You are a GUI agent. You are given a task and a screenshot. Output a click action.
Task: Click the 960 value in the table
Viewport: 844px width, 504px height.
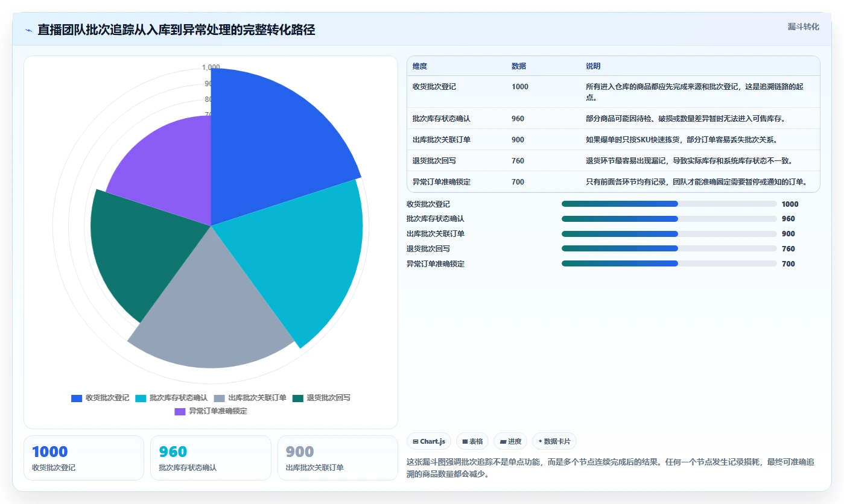518,119
